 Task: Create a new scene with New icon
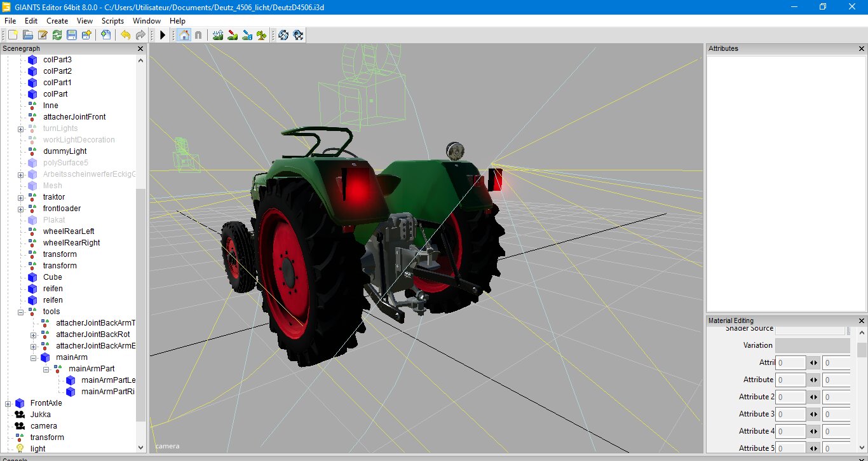pyautogui.click(x=13, y=35)
